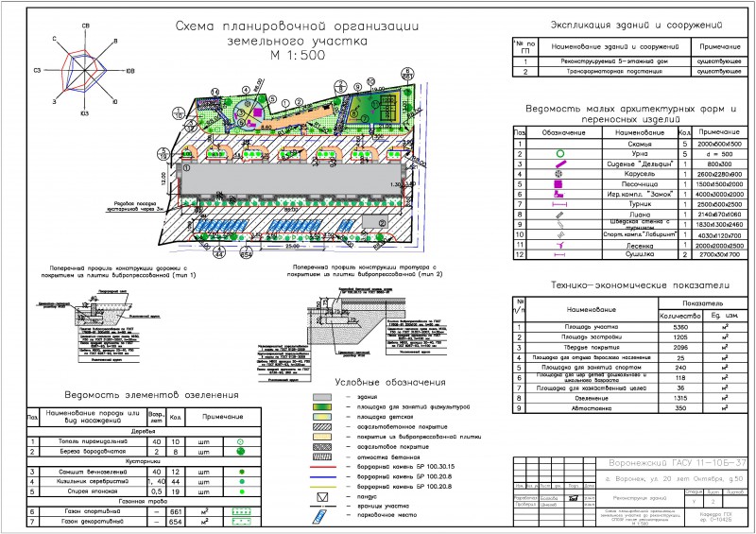Click cell "Трансформаторная подстанция"
The width and height of the screenshot is (756, 534).
coord(614,72)
